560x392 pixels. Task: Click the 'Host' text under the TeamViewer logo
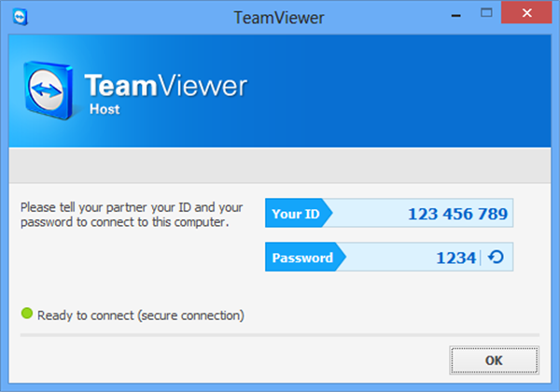click(x=105, y=109)
